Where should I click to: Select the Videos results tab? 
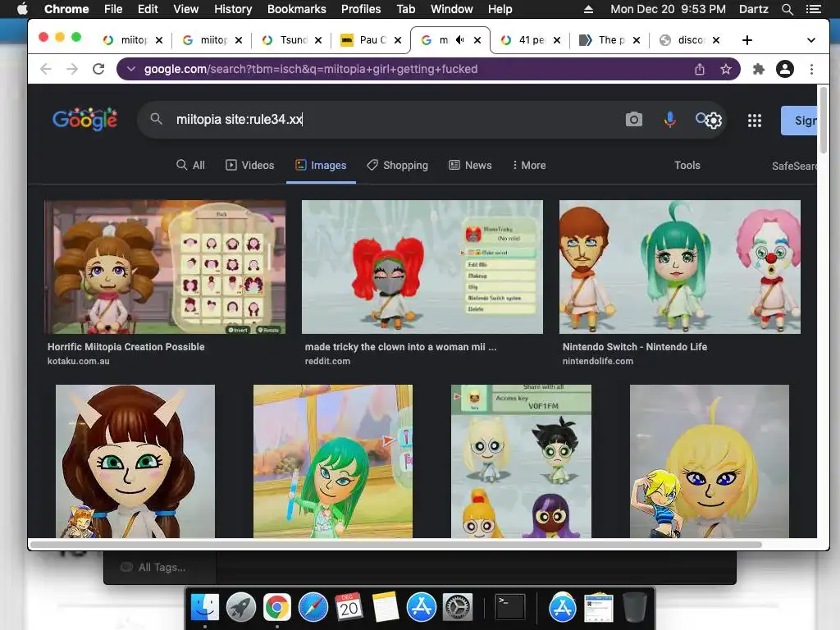(x=250, y=165)
